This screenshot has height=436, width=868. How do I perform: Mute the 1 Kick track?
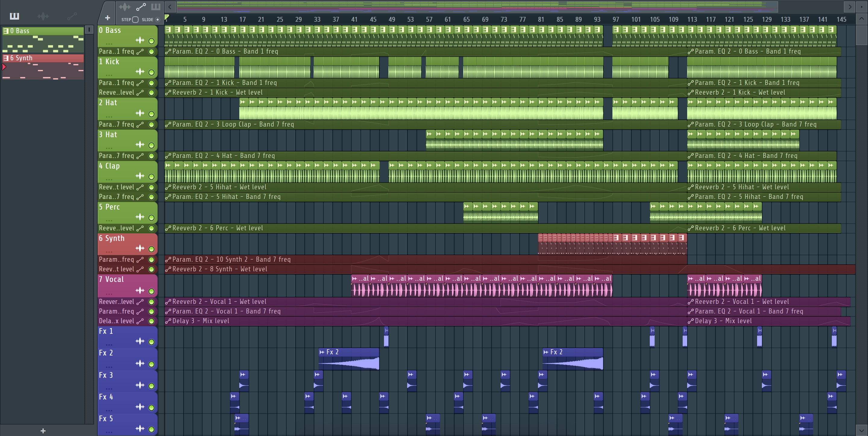[x=151, y=72]
